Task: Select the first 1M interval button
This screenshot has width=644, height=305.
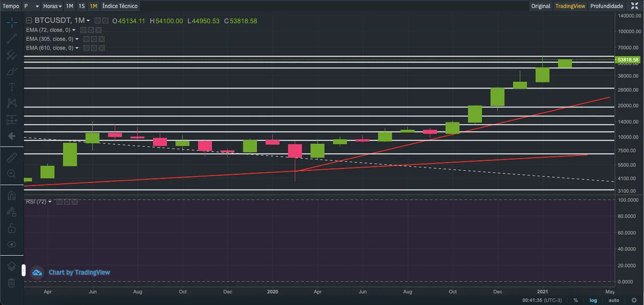Action: click(x=69, y=6)
